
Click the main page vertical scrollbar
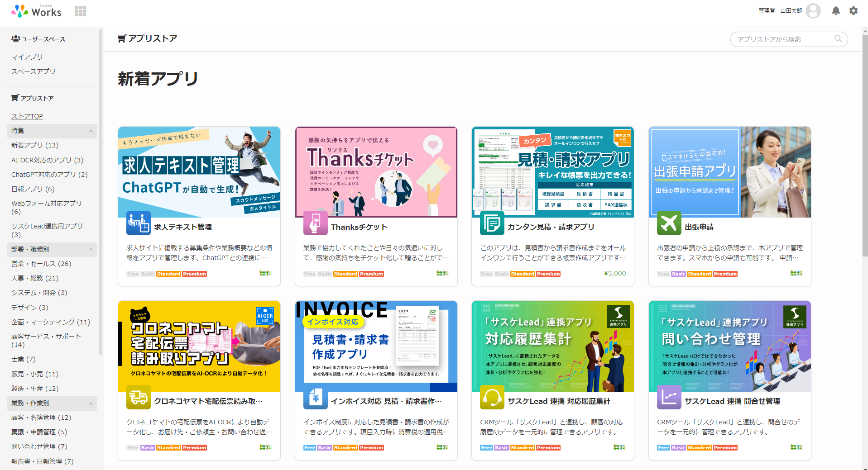(x=865, y=145)
